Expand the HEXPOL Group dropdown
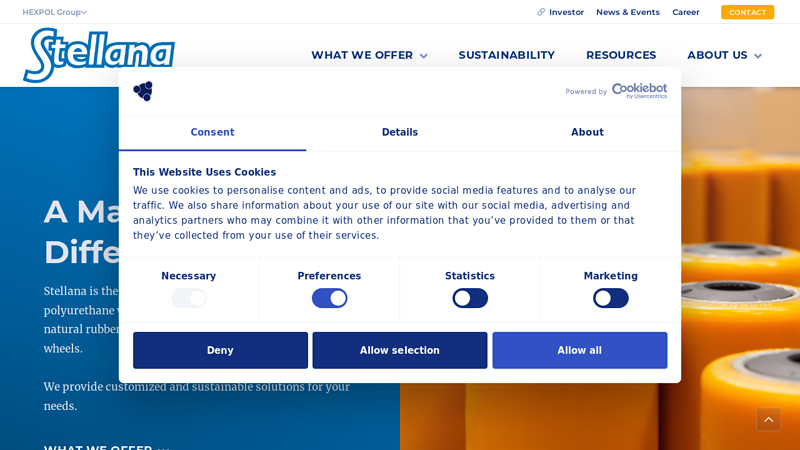Image resolution: width=800 pixels, height=450 pixels. pos(55,12)
